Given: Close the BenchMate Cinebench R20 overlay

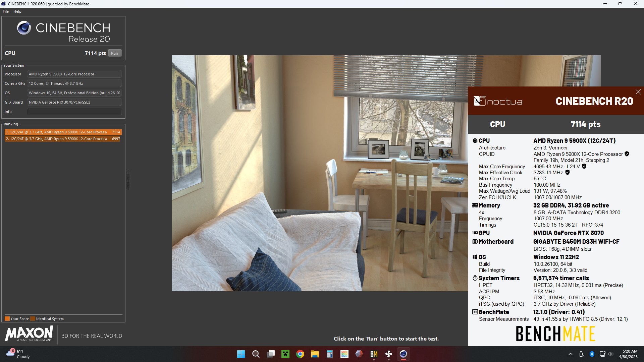Looking at the screenshot, I should coord(638,92).
